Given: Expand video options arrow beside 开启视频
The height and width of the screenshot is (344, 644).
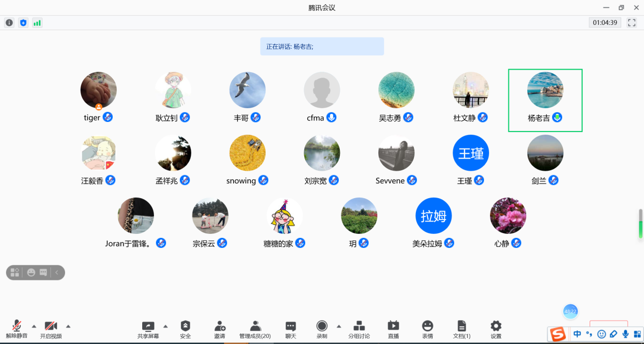Looking at the screenshot, I should (68, 326).
